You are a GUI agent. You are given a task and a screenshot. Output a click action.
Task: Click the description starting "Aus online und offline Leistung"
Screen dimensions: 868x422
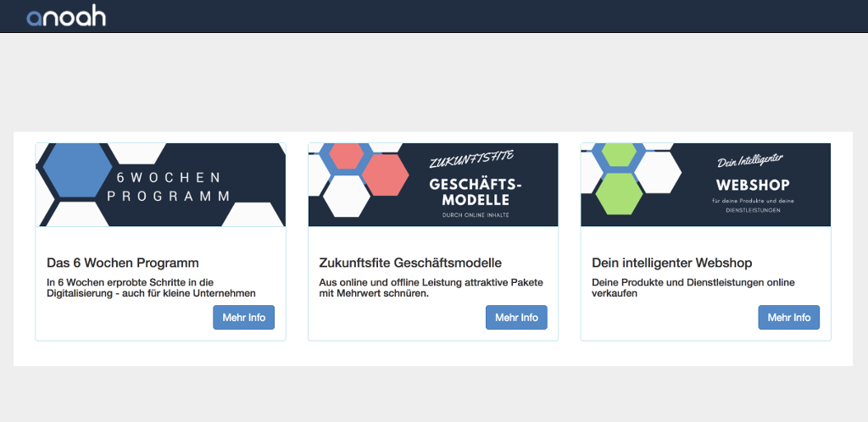pyautogui.click(x=431, y=287)
